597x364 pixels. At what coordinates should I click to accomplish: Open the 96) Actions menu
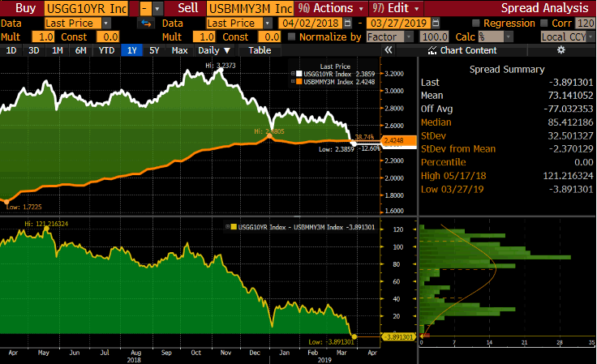pyautogui.click(x=331, y=8)
